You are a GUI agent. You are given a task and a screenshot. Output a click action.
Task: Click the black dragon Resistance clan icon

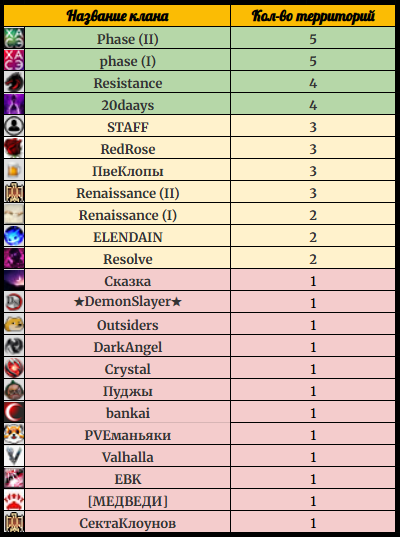tap(14, 82)
